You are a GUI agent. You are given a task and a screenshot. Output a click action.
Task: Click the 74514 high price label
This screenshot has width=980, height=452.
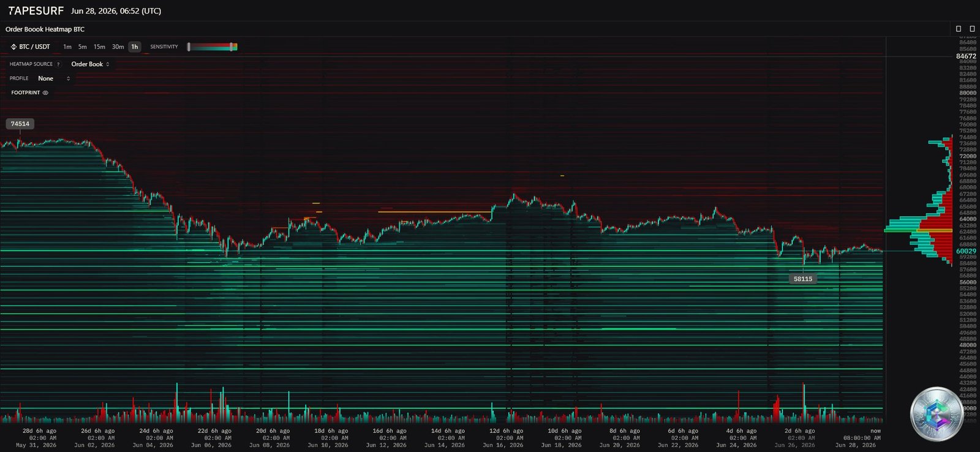(20, 124)
